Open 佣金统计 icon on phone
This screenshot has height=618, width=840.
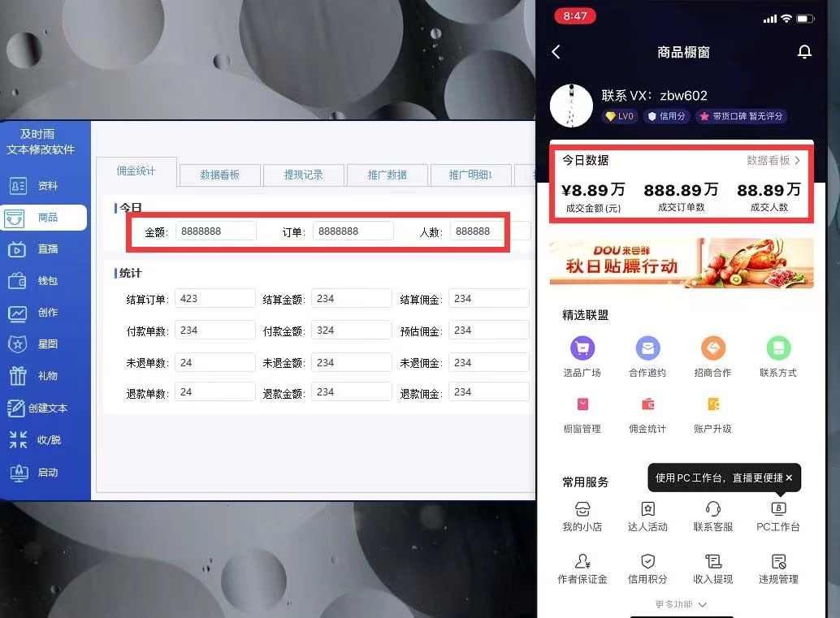(x=647, y=414)
